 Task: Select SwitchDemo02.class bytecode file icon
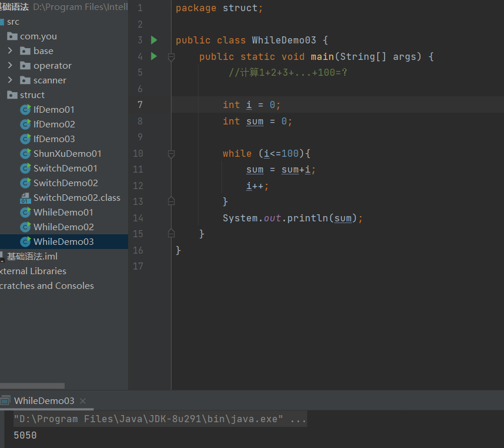pyautogui.click(x=25, y=198)
